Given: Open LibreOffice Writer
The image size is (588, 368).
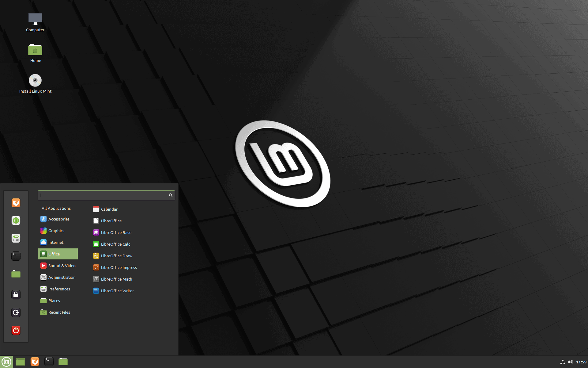Looking at the screenshot, I should 117,290.
